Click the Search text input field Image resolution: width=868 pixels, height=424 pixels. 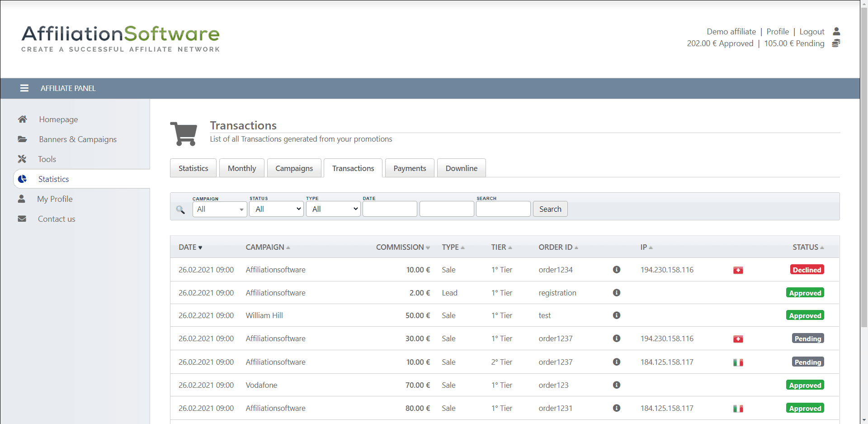[x=503, y=209]
